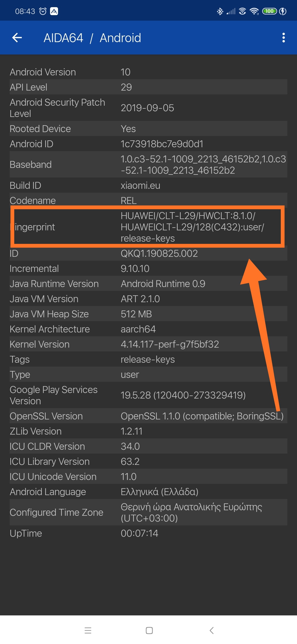The width and height of the screenshot is (297, 644).
Task: Tap the UpTime value
Action: 139,533
